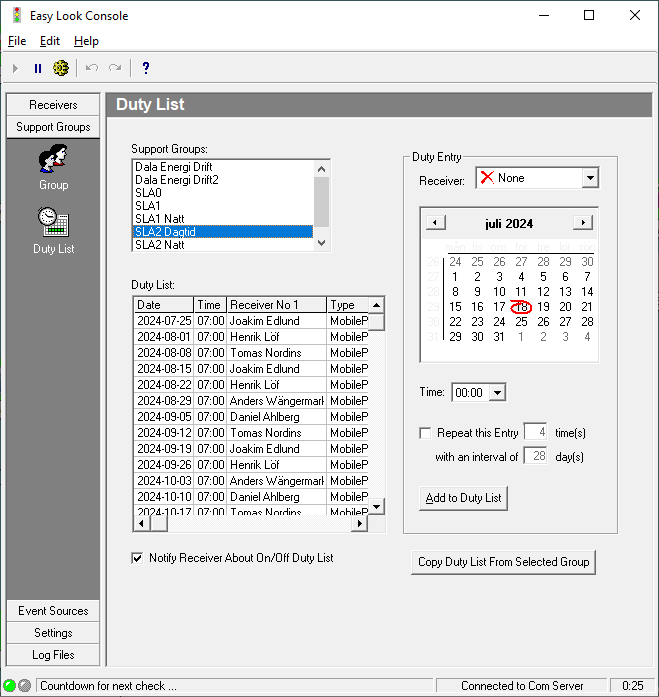Click Add to Duty List button
The width and height of the screenshot is (659, 697).
[463, 498]
